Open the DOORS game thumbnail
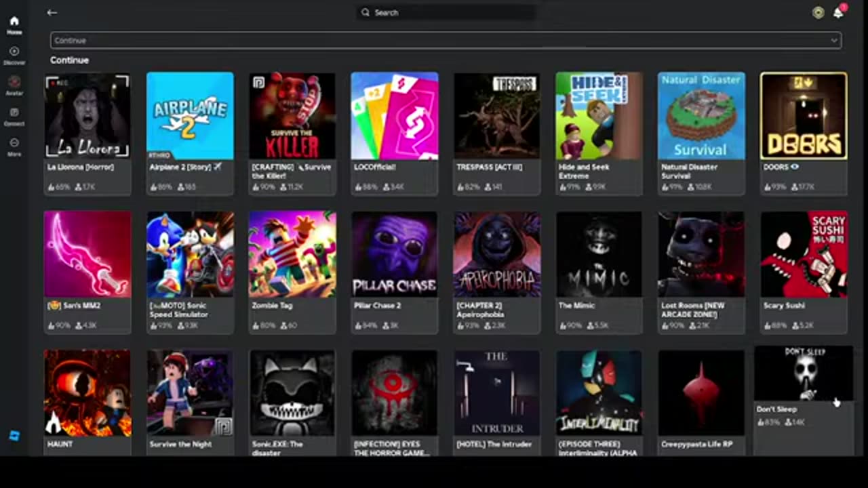This screenshot has width=868, height=488. (804, 116)
